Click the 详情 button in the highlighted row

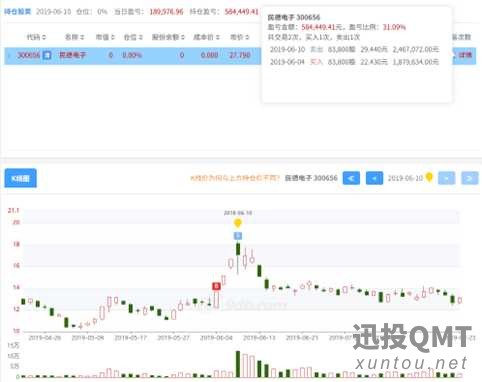point(465,55)
